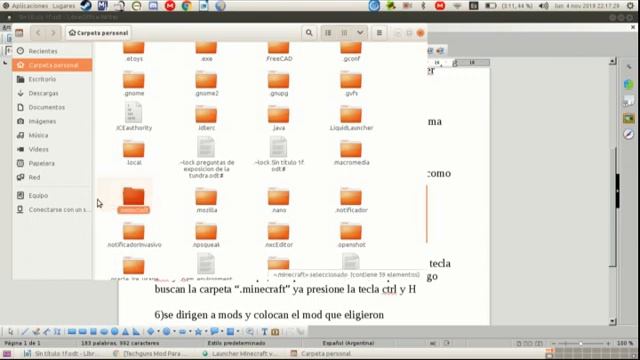Open Vídeos in the sidebar
The width and height of the screenshot is (640, 360).
[x=52, y=149]
